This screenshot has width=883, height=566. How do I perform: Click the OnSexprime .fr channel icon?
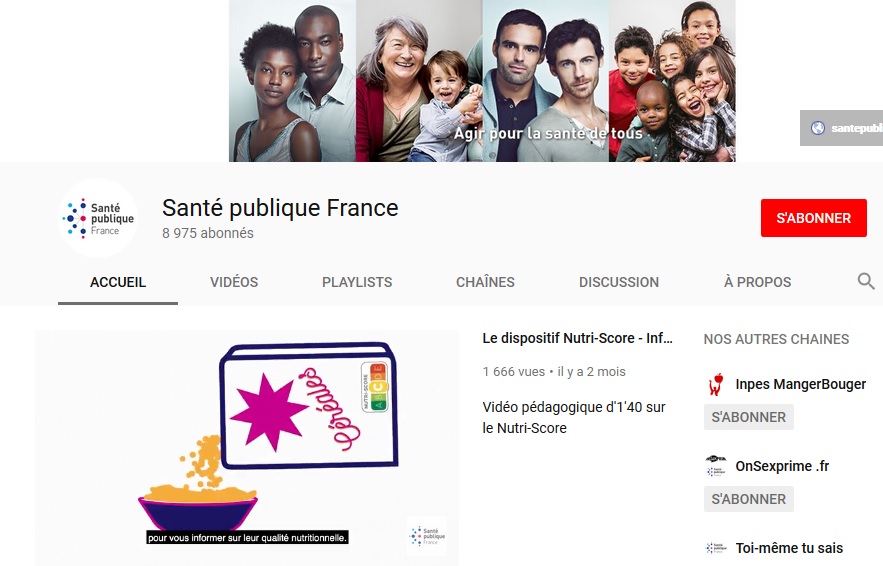tap(716, 466)
